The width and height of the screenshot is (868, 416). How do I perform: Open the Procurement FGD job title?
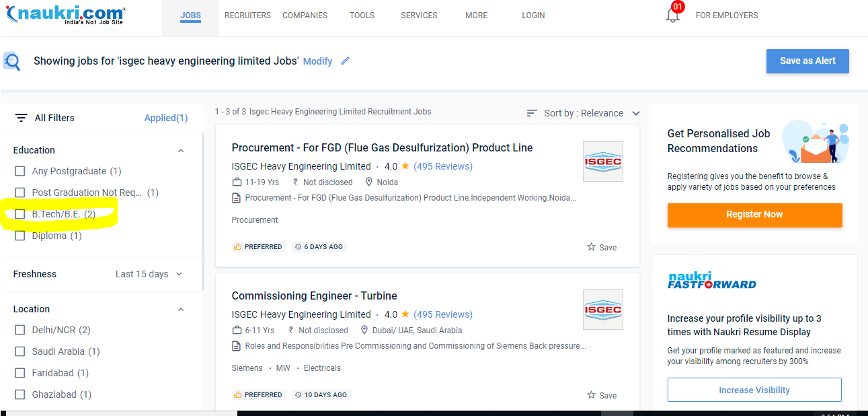382,148
